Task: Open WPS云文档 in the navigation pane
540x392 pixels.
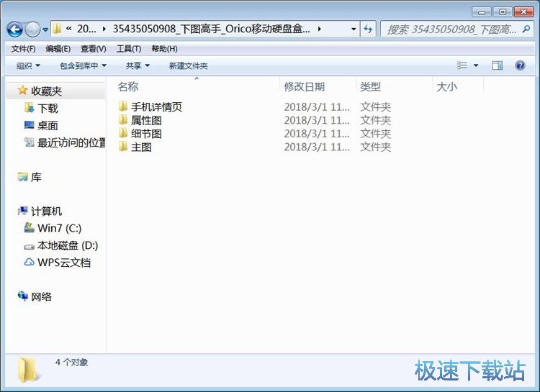Action: [x=64, y=263]
